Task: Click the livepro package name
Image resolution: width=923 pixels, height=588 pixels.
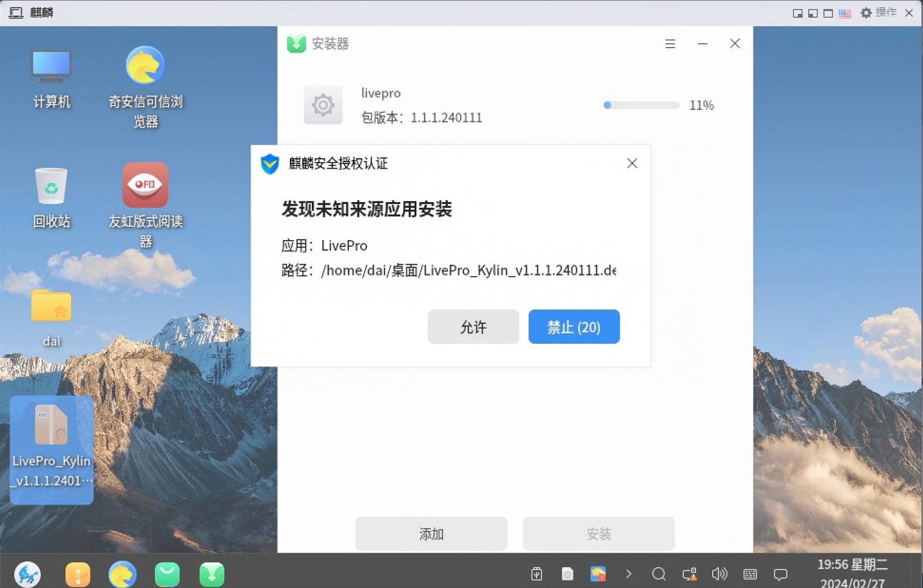Action: 381,93
